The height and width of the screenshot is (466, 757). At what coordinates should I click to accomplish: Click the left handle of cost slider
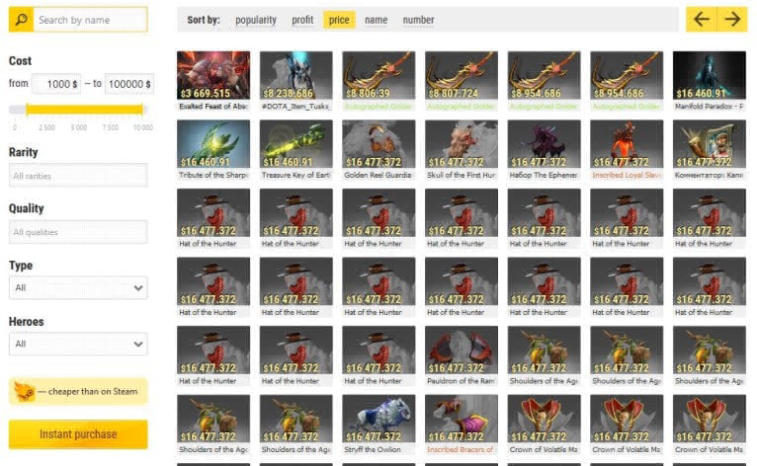pos(28,110)
